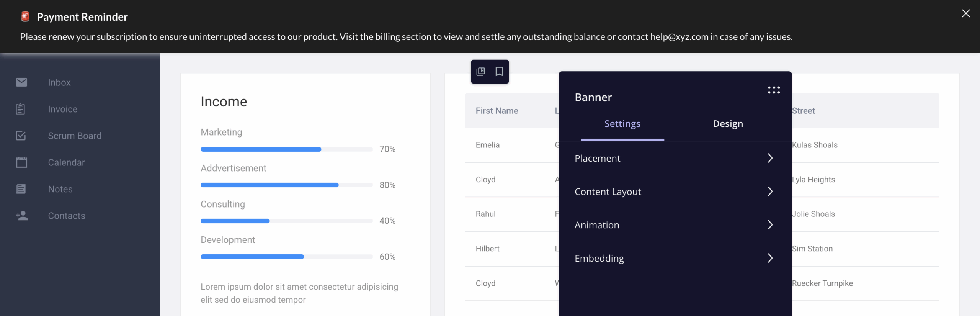Screen dimensions: 980x316
Task: Open Contacts from the sidebar
Action: tap(66, 216)
